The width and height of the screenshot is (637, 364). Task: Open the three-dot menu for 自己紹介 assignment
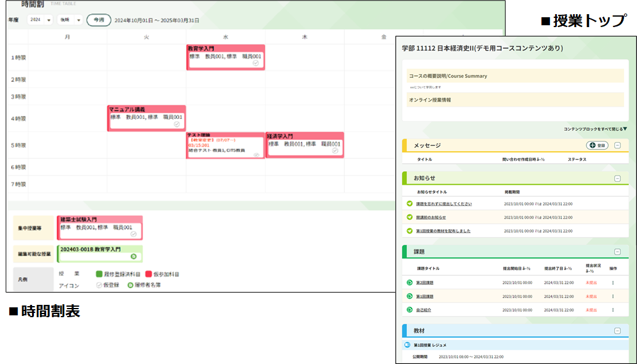pyautogui.click(x=613, y=310)
